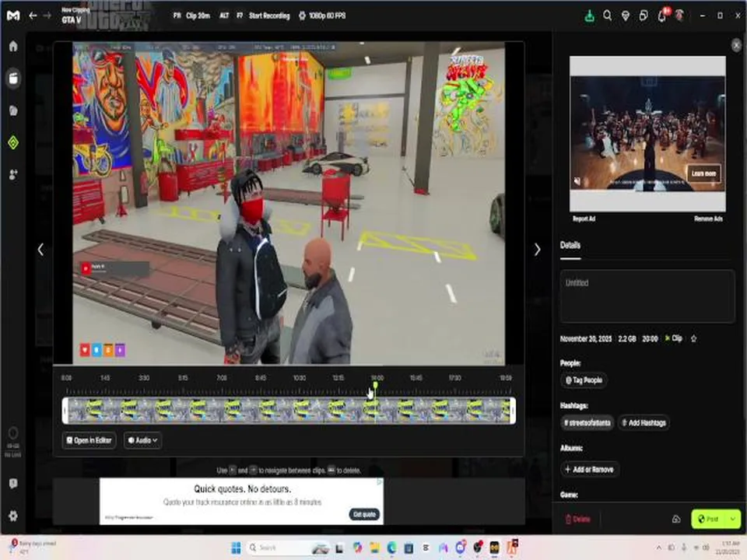Click Start Recording in top bar
Viewport: 747px width, 560px height.
269,16
